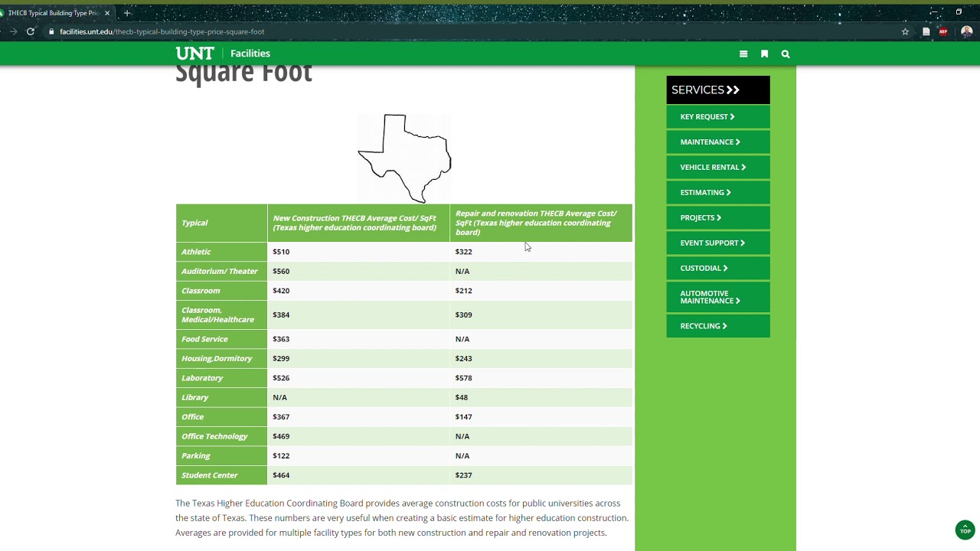
Task: Click the $122 Parking cost
Action: [x=281, y=455]
